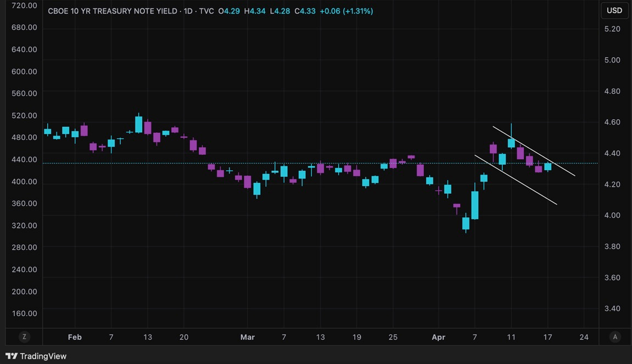Viewport: 632px width, 364px height.
Task: Click the 4.60 right price axis label
Action: [x=612, y=122]
